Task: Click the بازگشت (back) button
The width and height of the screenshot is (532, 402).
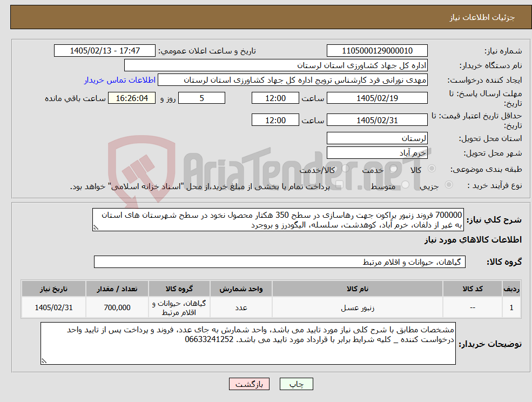Action: point(249,384)
